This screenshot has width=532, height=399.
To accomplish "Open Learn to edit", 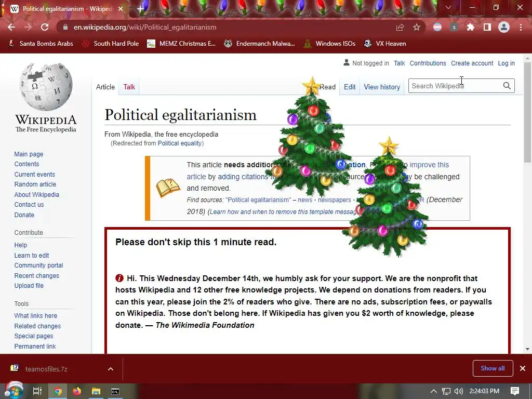I will (32, 256).
